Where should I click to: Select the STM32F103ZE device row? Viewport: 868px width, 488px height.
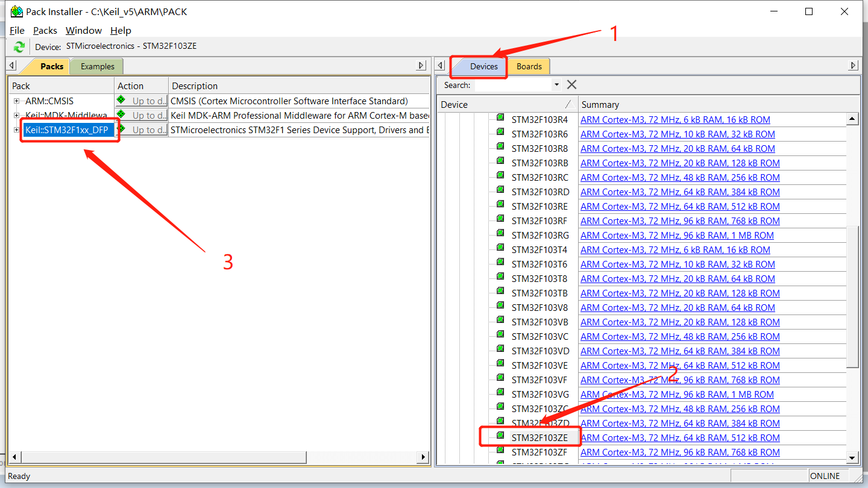539,438
